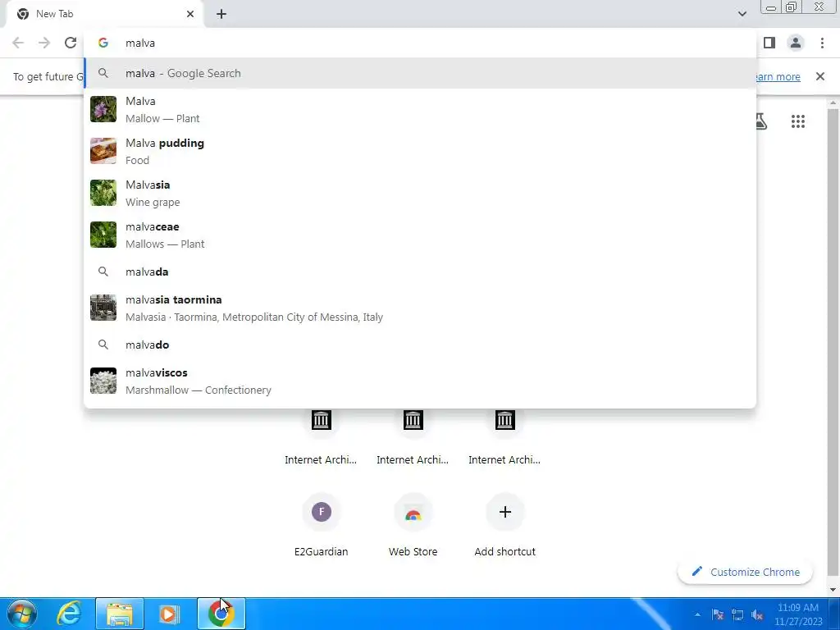This screenshot has height=630, width=840.
Task: Open the Google apps grid
Action: click(x=797, y=121)
